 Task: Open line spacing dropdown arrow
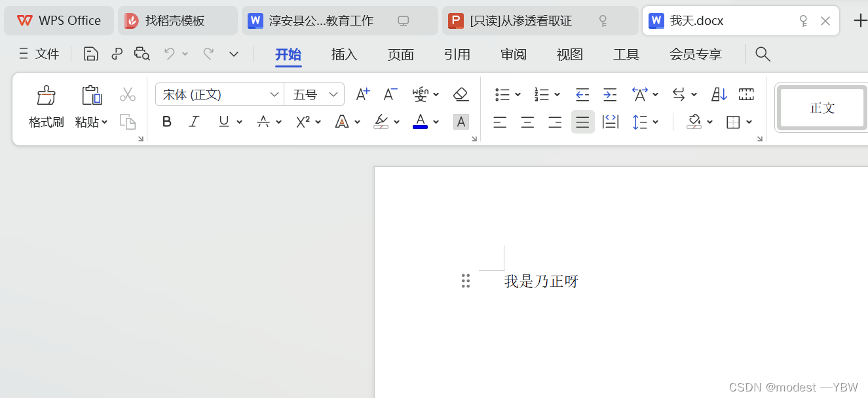pos(656,122)
